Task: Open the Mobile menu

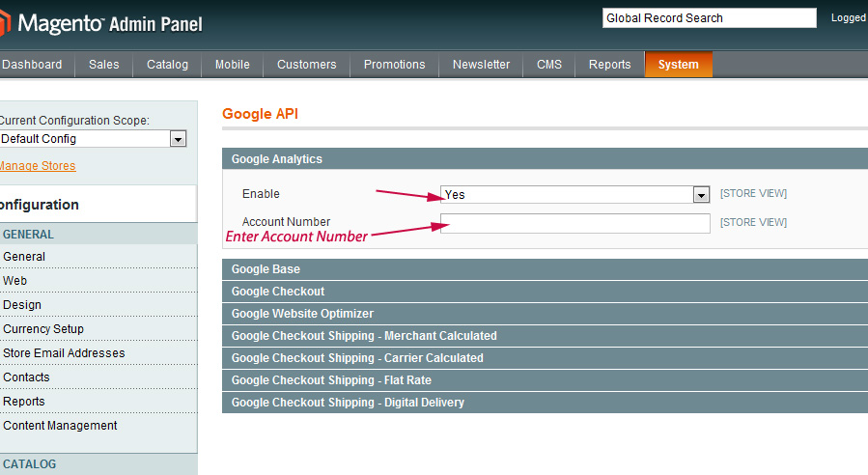Action: click(232, 65)
